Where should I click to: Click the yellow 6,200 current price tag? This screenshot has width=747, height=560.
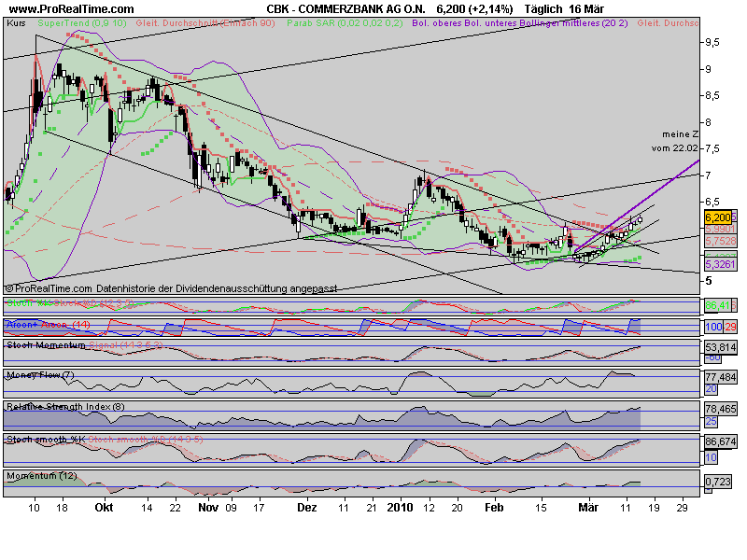tap(717, 217)
